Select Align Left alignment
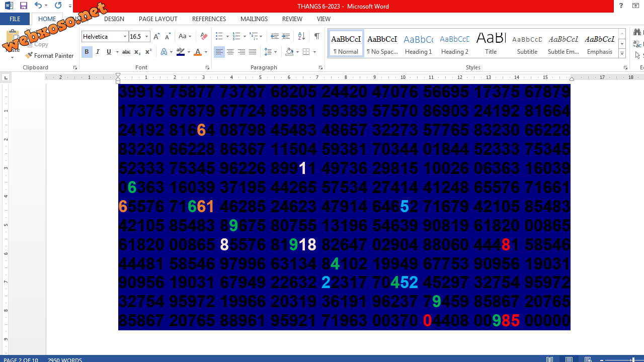Screen dimensions: 644x362 pos(219,52)
